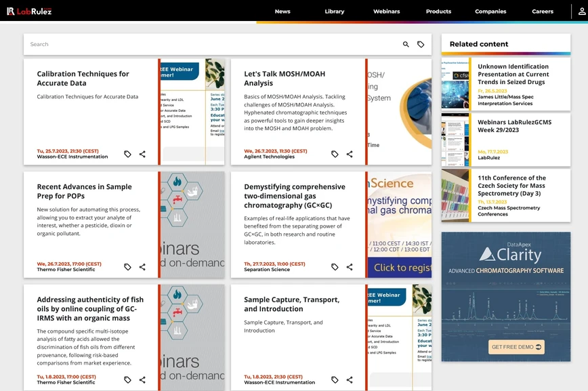The image size is (588, 391).
Task: Click Webinars Week 29/2023 thumbnail
Action: pos(455,140)
